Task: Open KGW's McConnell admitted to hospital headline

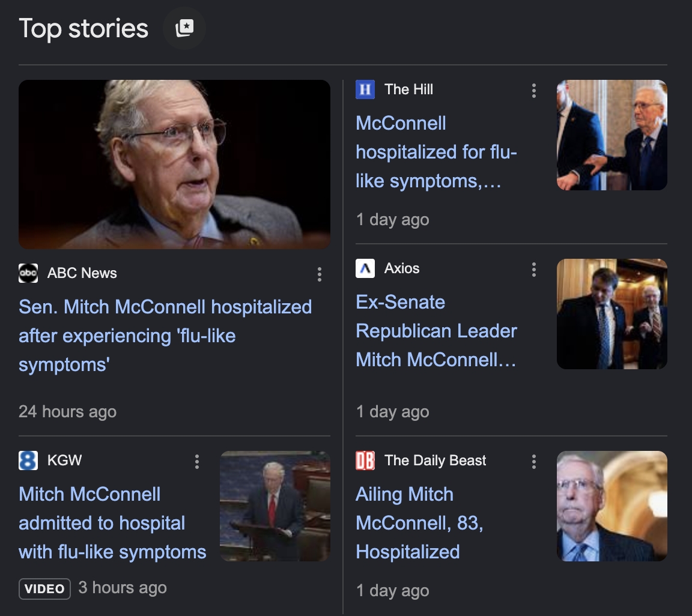Action: click(x=112, y=523)
